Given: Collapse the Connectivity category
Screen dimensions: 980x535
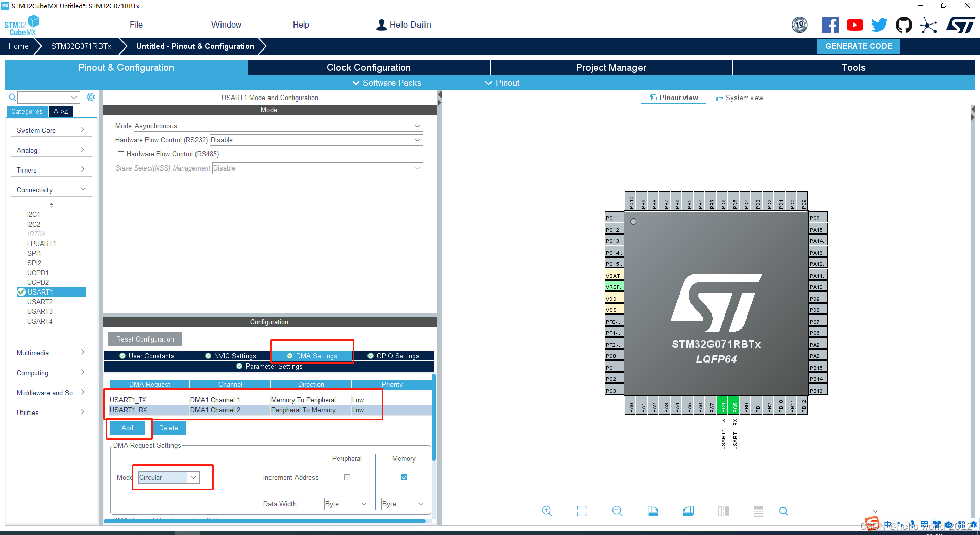Looking at the screenshot, I should point(51,190).
